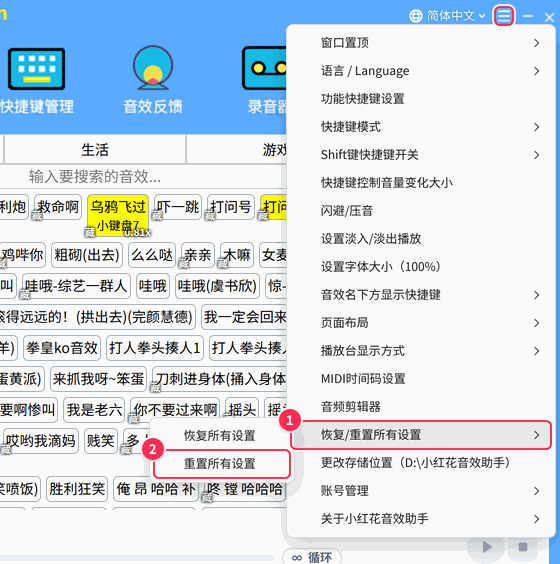Click the stop button at bottom right
Image resolution: width=560 pixels, height=564 pixels.
(x=523, y=547)
